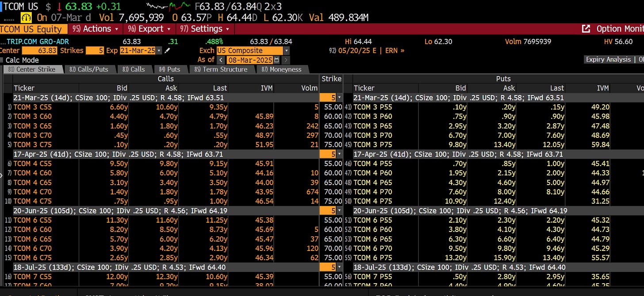Click the pop-out icon beside Option Monitor

(x=586, y=29)
